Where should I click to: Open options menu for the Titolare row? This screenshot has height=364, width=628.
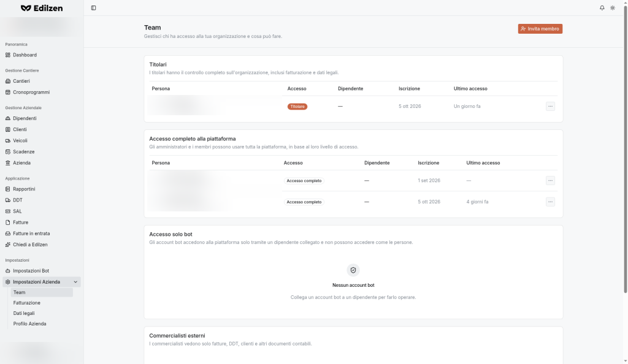550,107
